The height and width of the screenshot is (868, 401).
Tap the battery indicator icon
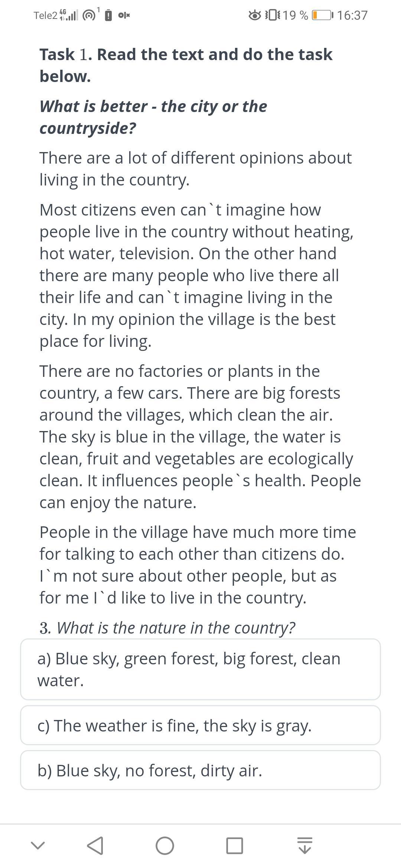(322, 15)
